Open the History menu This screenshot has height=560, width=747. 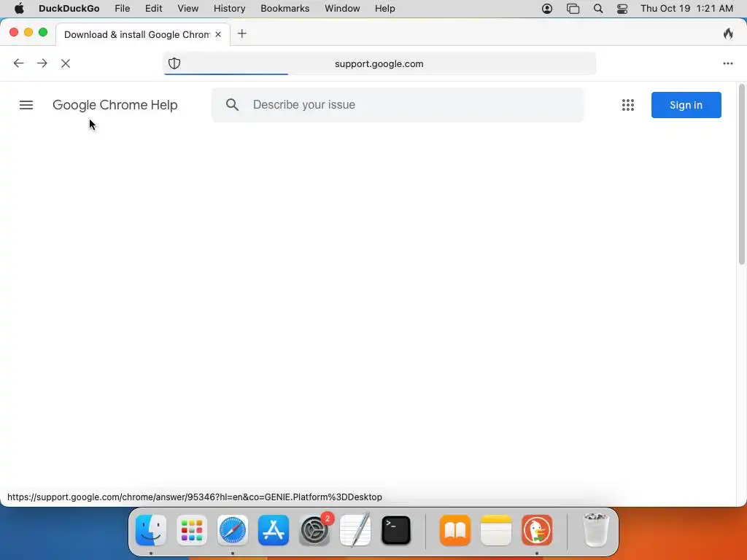click(x=229, y=9)
